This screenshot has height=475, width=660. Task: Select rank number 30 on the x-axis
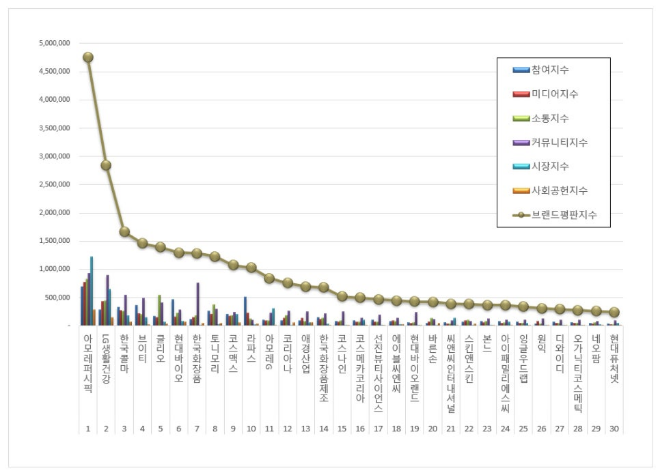[x=613, y=428]
